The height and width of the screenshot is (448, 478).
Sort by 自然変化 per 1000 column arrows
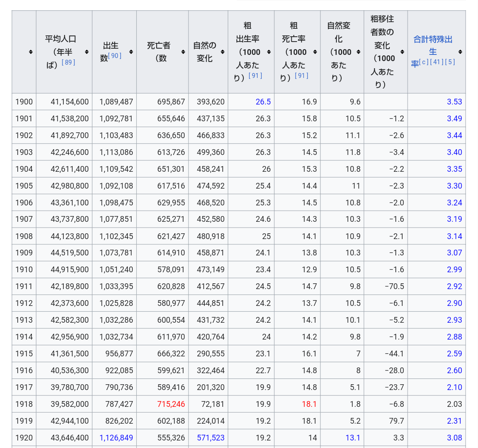click(x=358, y=52)
